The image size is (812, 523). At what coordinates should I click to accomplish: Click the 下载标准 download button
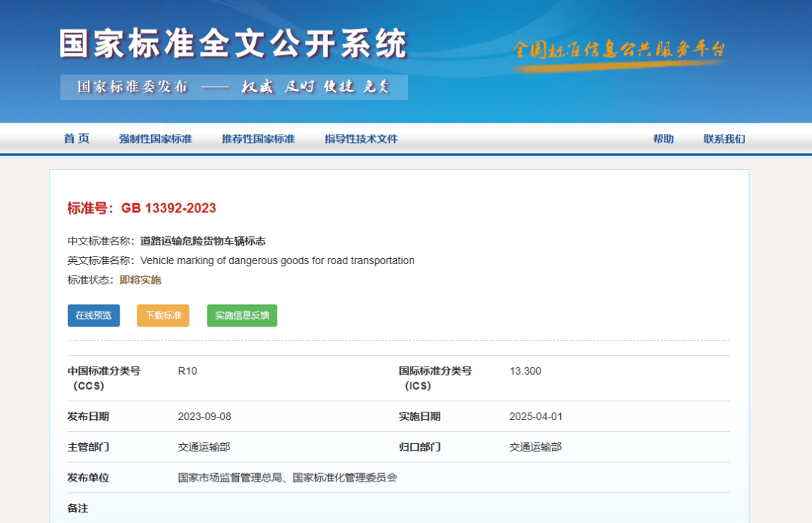(162, 315)
